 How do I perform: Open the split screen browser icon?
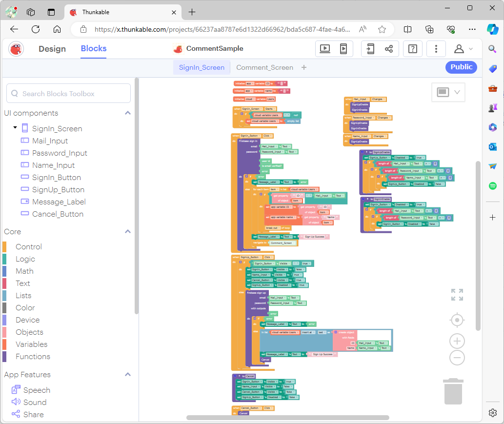point(407,30)
